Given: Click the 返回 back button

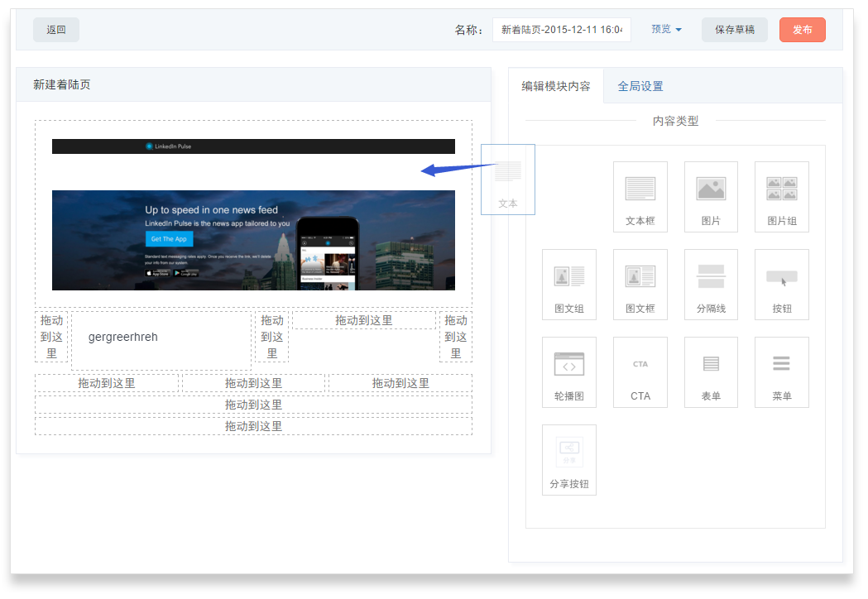Looking at the screenshot, I should pos(56,30).
